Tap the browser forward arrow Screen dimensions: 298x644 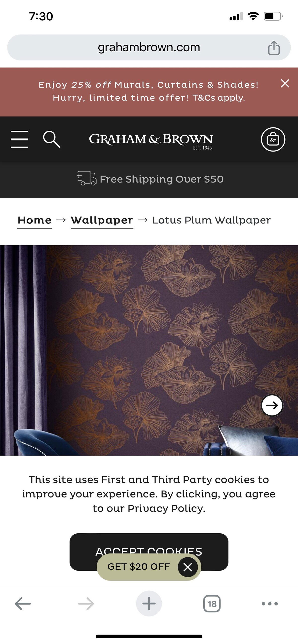click(86, 604)
